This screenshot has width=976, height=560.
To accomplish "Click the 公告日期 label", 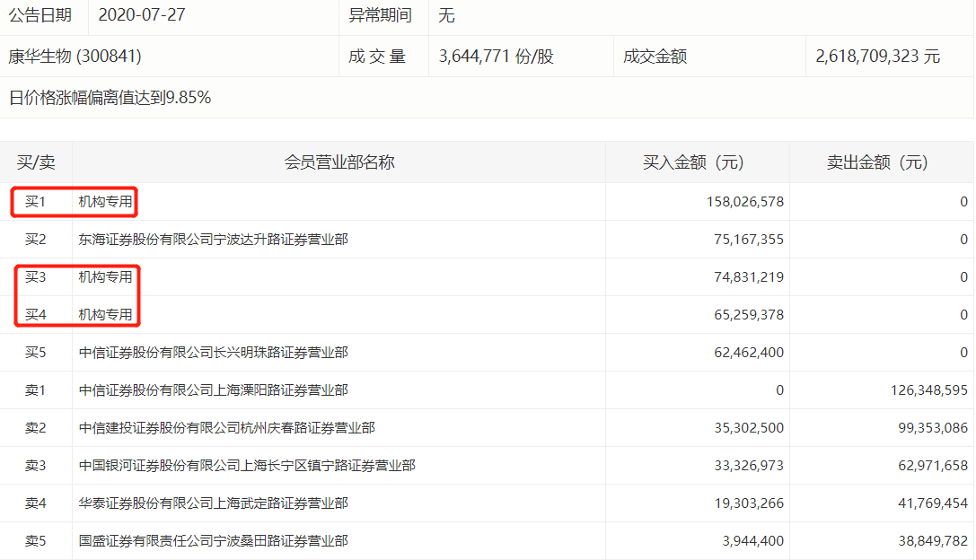I will point(40,15).
